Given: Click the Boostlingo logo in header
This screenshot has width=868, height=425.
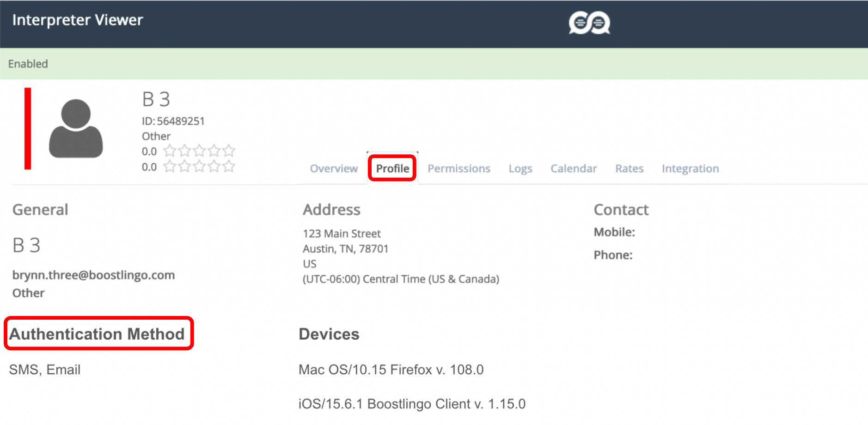Looking at the screenshot, I should coord(589,23).
